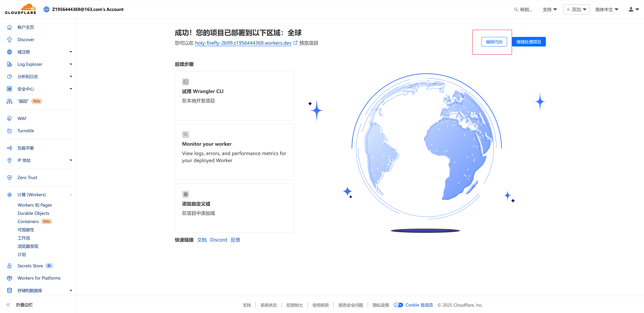
Task: Click the 编辑代码 button
Action: click(x=494, y=42)
